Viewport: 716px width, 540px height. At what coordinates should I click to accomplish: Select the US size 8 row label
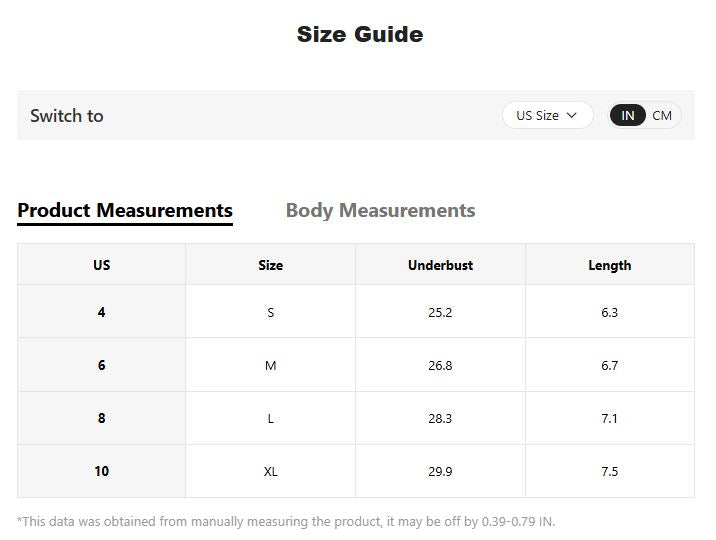point(101,418)
